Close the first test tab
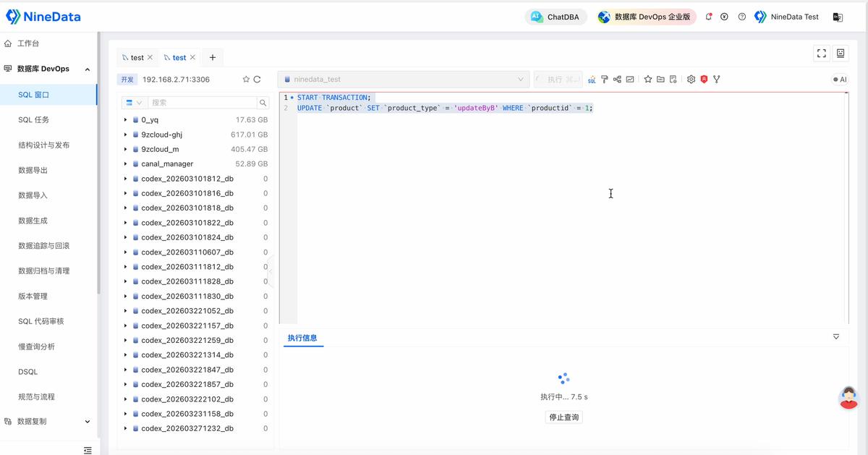The height and width of the screenshot is (455, 868). (x=150, y=58)
